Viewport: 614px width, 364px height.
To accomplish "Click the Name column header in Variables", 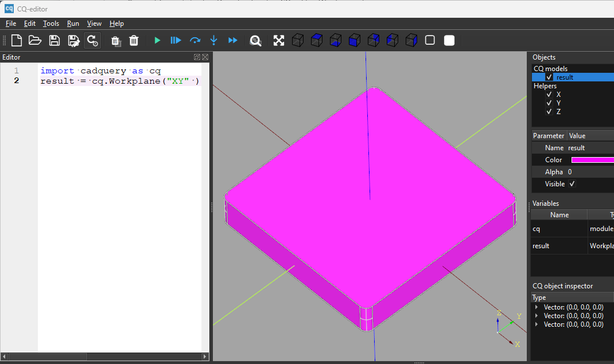I will pos(559,215).
